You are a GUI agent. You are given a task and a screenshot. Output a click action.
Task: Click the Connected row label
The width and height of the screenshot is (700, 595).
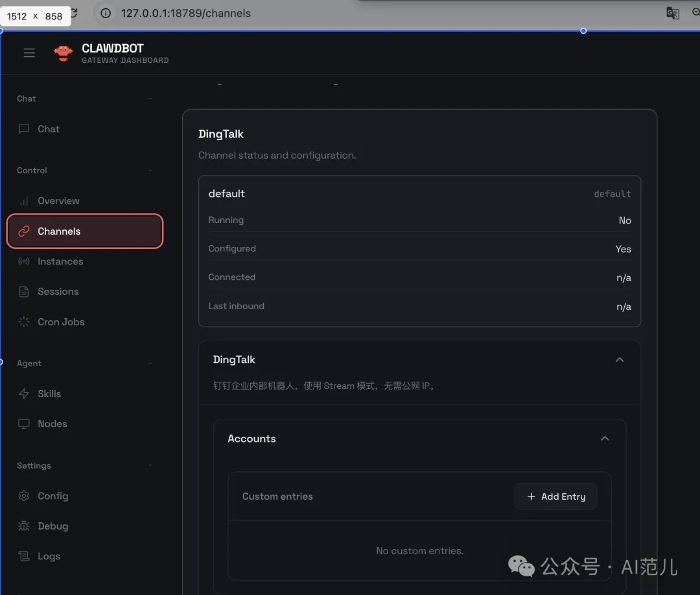pyautogui.click(x=231, y=277)
